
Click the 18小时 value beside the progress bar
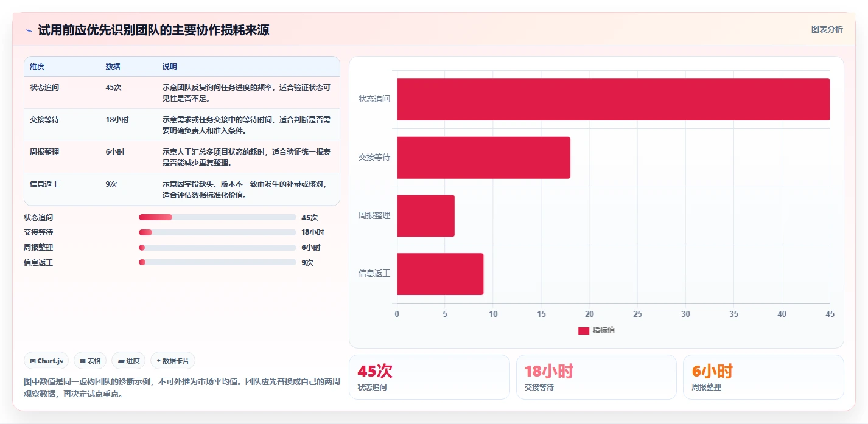tap(313, 232)
